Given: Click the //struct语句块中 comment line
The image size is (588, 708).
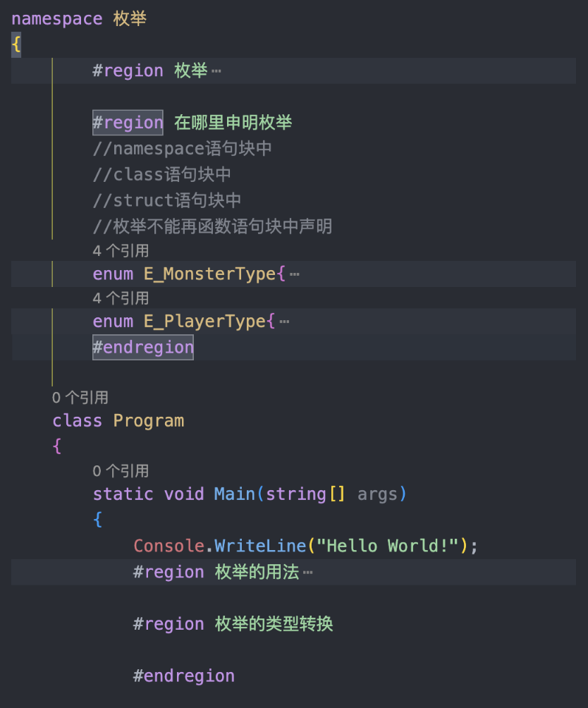Looking at the screenshot, I should pyautogui.click(x=167, y=200).
